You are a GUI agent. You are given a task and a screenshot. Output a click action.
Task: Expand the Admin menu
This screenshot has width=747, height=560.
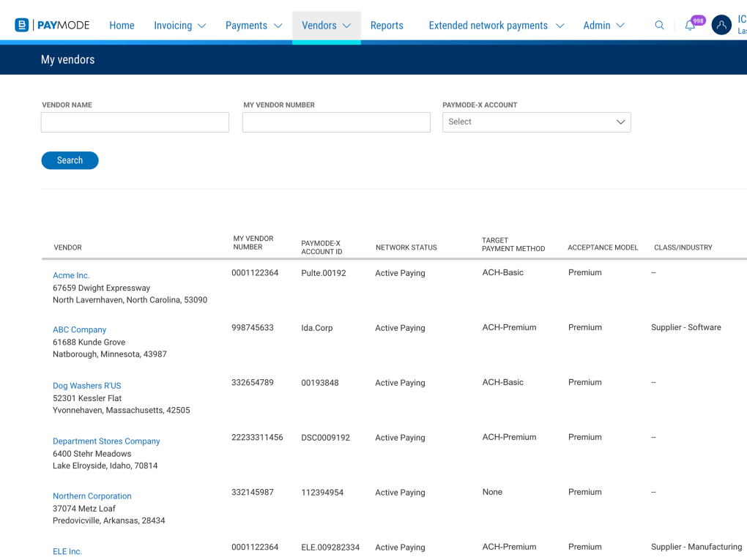[x=603, y=26]
